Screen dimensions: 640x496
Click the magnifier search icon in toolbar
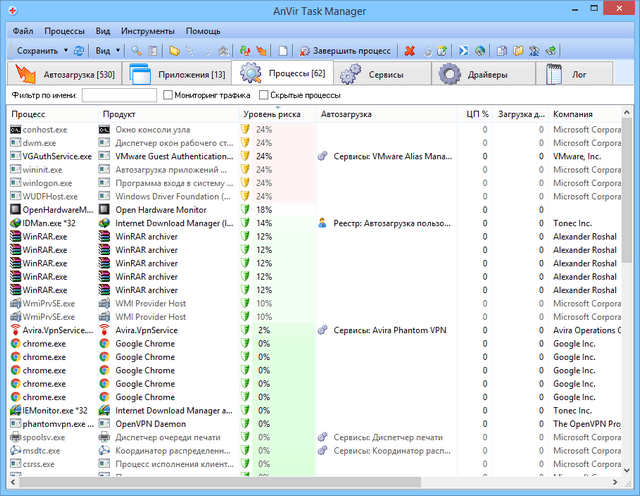(x=135, y=50)
